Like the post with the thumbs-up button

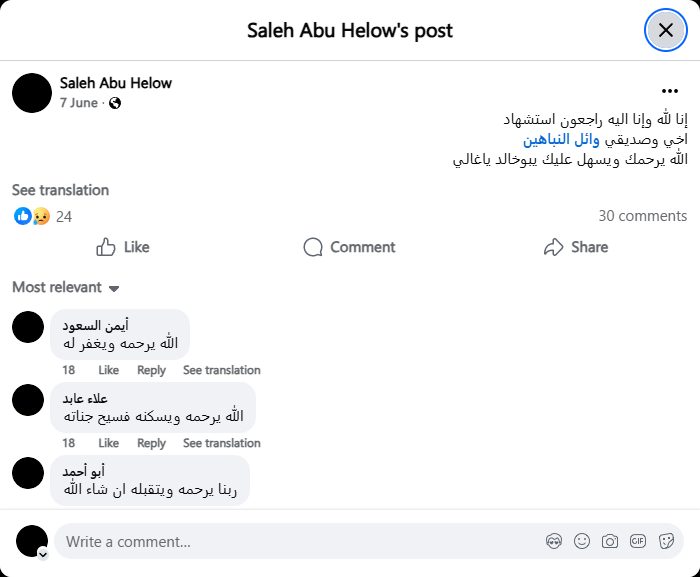point(122,247)
